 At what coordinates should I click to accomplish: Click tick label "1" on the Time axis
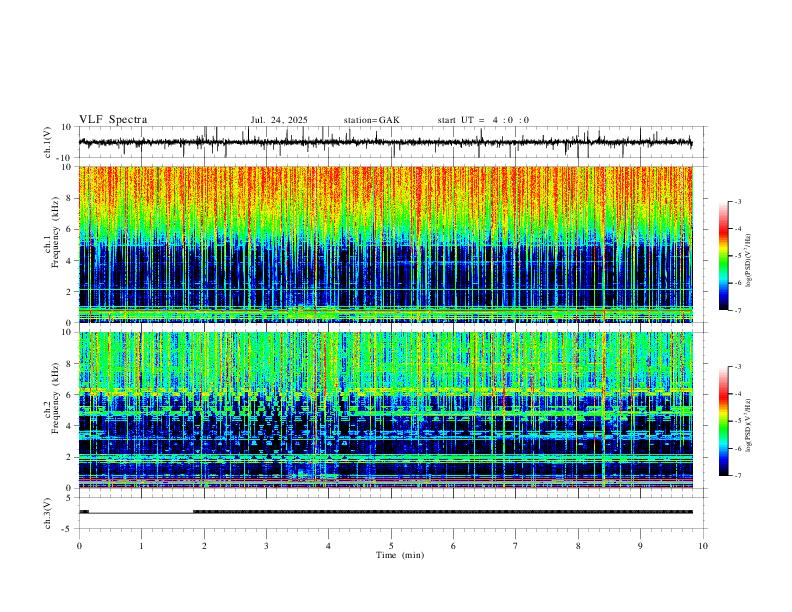point(141,546)
